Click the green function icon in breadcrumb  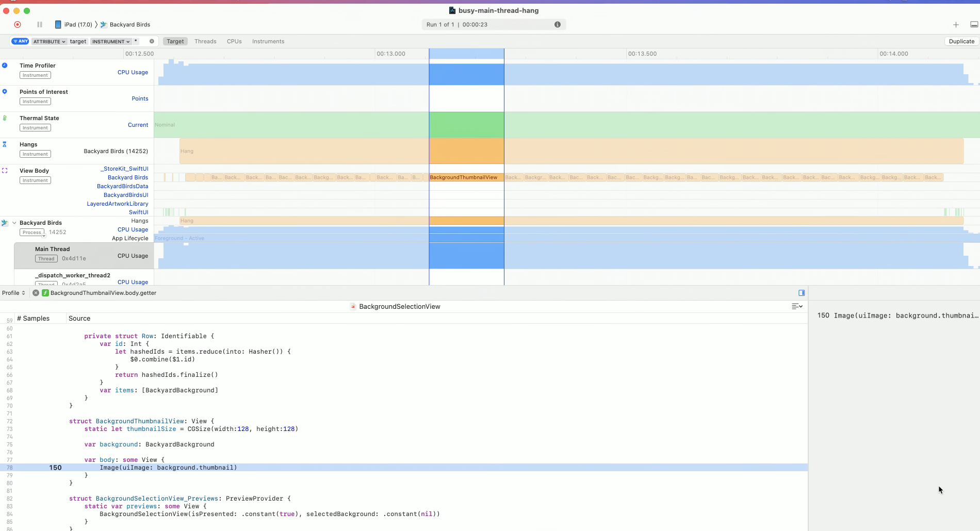click(x=45, y=293)
